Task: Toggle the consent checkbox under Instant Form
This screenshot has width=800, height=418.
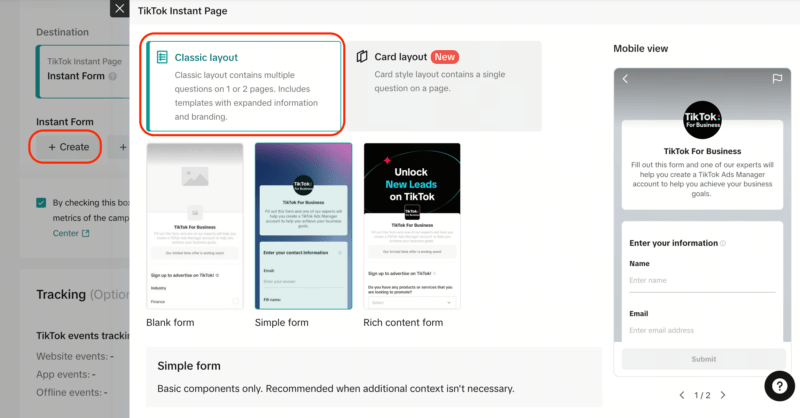Action: pos(41,202)
